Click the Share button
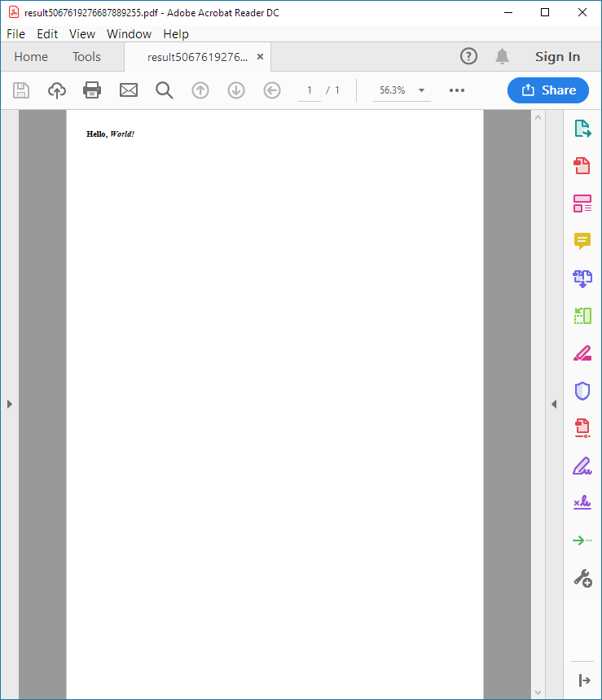The width and height of the screenshot is (602, 700). (547, 90)
